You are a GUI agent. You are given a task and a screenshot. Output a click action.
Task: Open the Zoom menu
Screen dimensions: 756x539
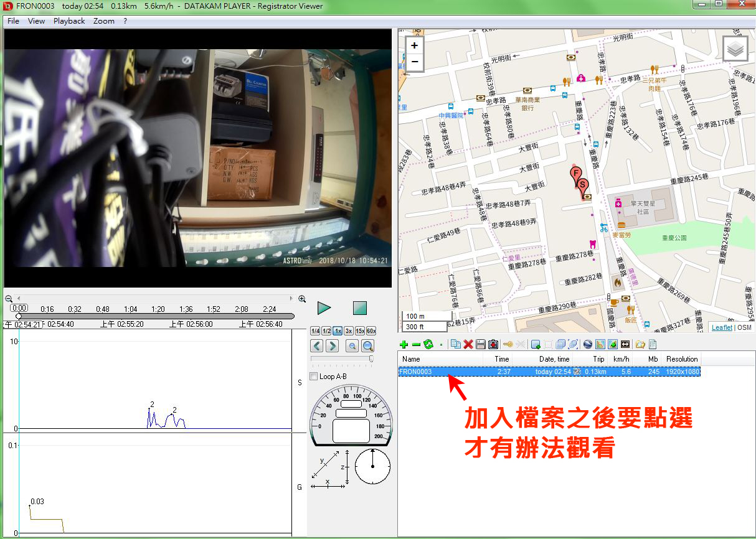pos(104,21)
